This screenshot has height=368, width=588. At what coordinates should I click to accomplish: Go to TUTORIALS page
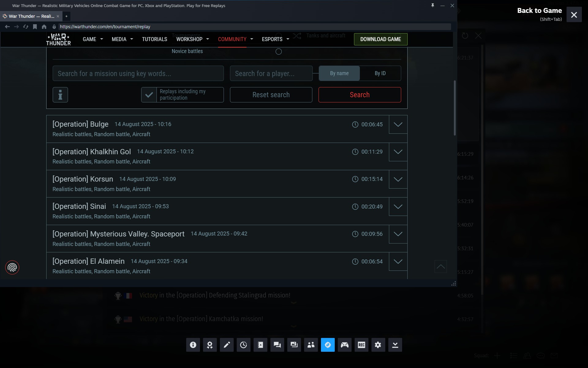point(155,39)
